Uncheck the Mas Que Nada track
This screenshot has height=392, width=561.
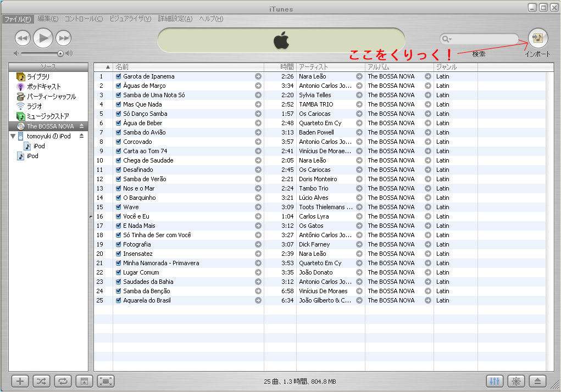tap(119, 104)
